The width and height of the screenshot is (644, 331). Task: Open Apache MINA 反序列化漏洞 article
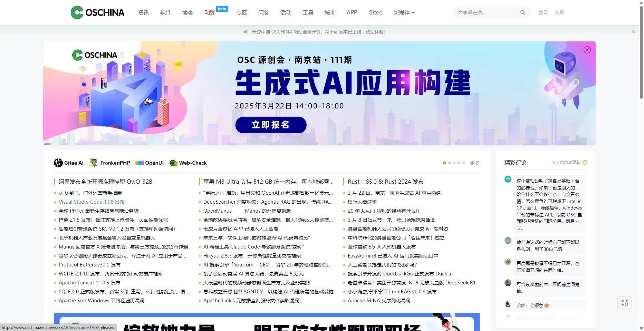(379, 301)
